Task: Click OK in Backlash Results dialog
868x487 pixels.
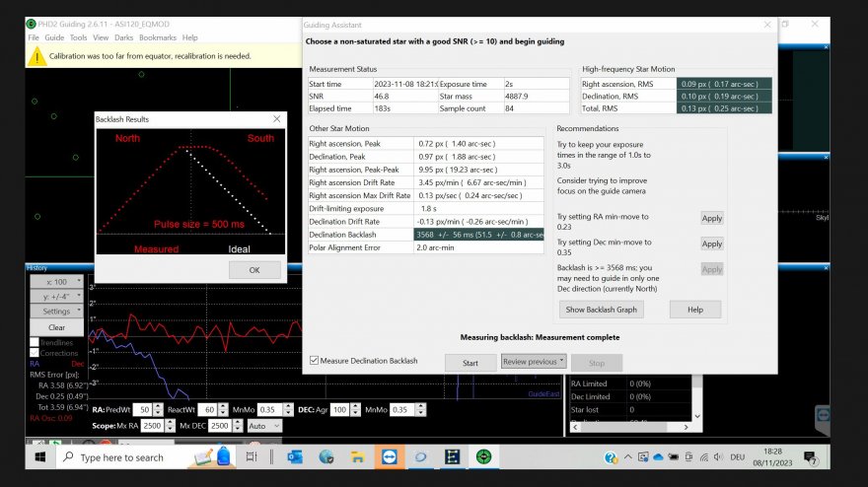Action: 254,270
